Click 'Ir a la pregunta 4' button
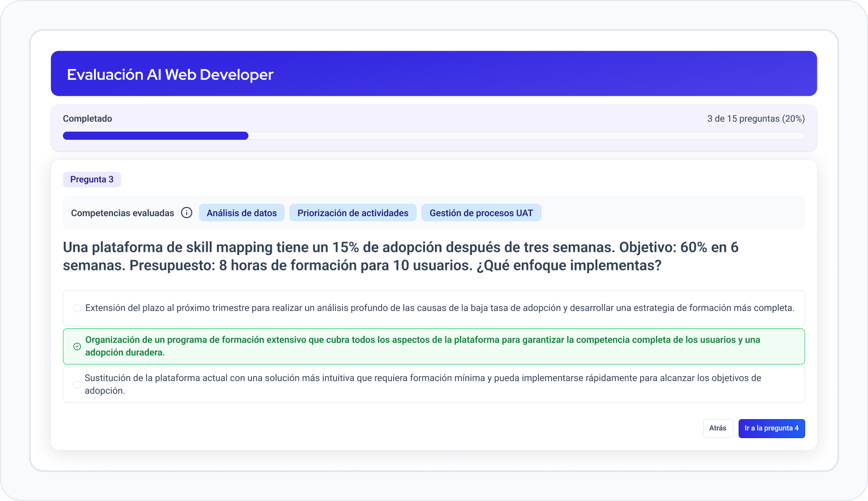 click(x=771, y=428)
